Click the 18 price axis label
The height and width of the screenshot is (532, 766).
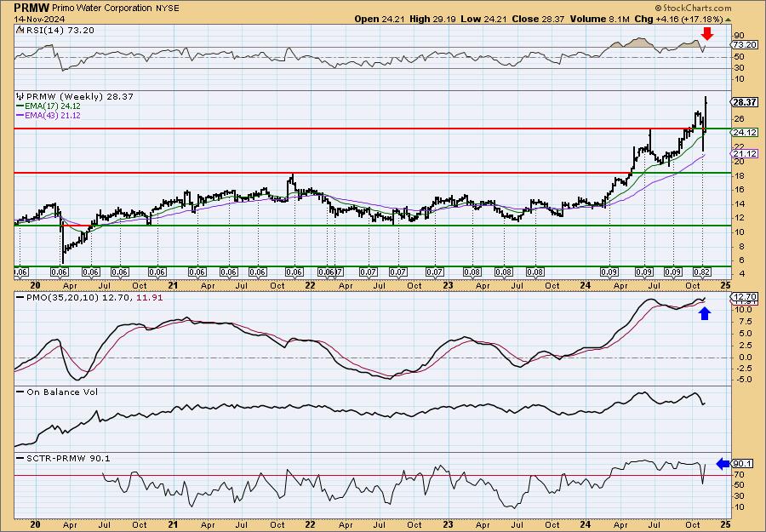pos(739,176)
